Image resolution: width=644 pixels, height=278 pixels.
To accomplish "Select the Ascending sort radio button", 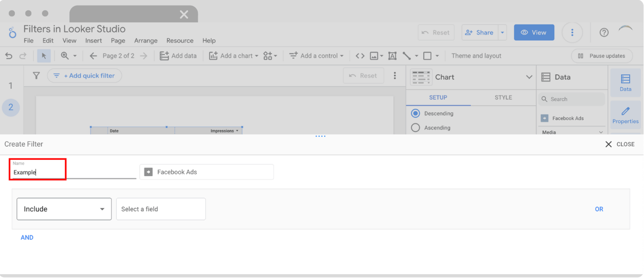I will click(x=416, y=128).
